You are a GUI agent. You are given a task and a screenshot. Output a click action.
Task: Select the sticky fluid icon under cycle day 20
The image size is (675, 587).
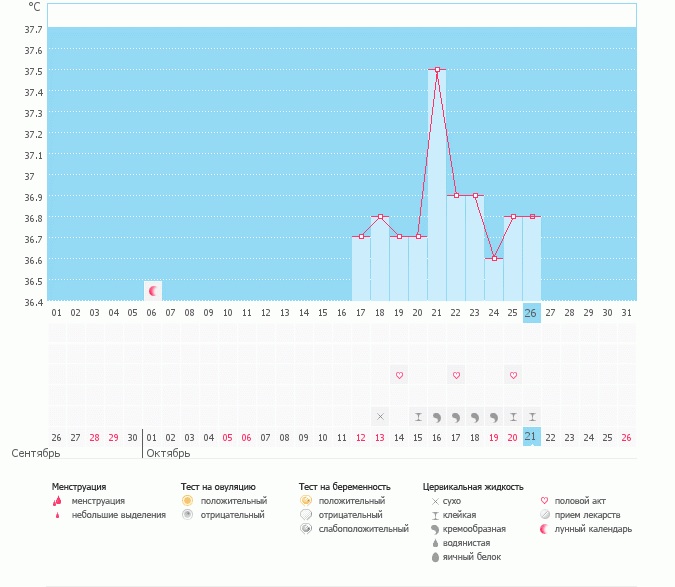coord(418,416)
